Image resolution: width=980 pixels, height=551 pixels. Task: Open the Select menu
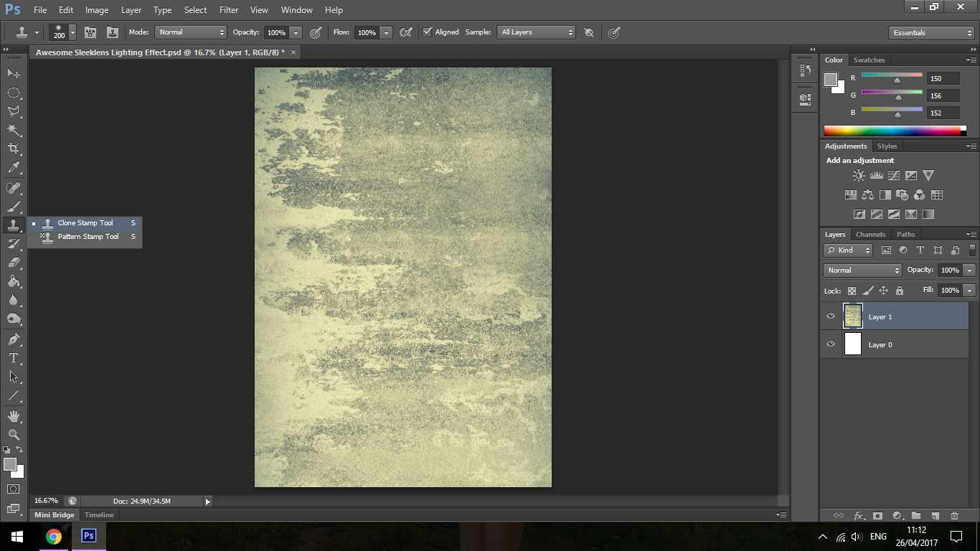tap(195, 10)
